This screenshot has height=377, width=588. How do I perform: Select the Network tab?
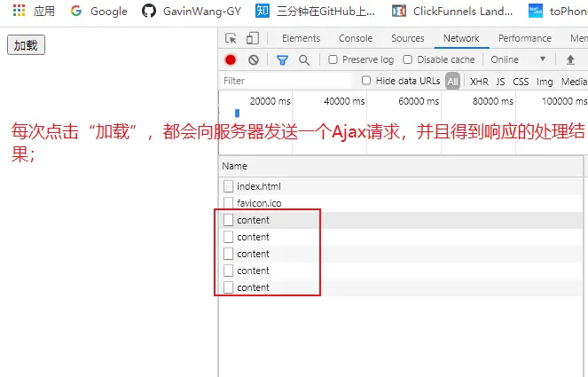pos(461,38)
